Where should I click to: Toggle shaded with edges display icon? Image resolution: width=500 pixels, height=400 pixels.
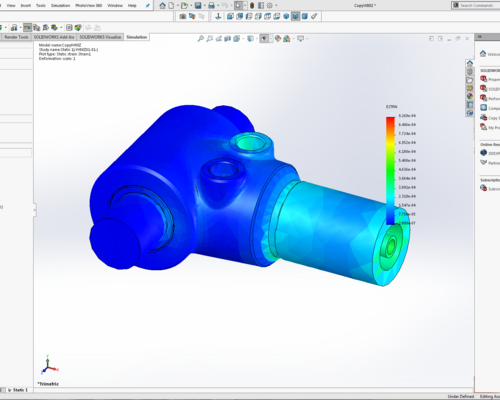point(295,16)
